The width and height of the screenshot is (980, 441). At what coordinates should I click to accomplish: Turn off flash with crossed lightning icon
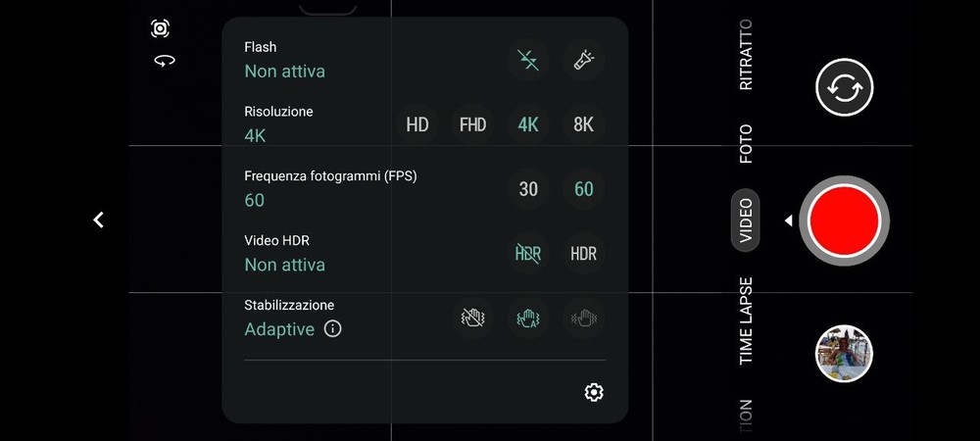tap(528, 60)
